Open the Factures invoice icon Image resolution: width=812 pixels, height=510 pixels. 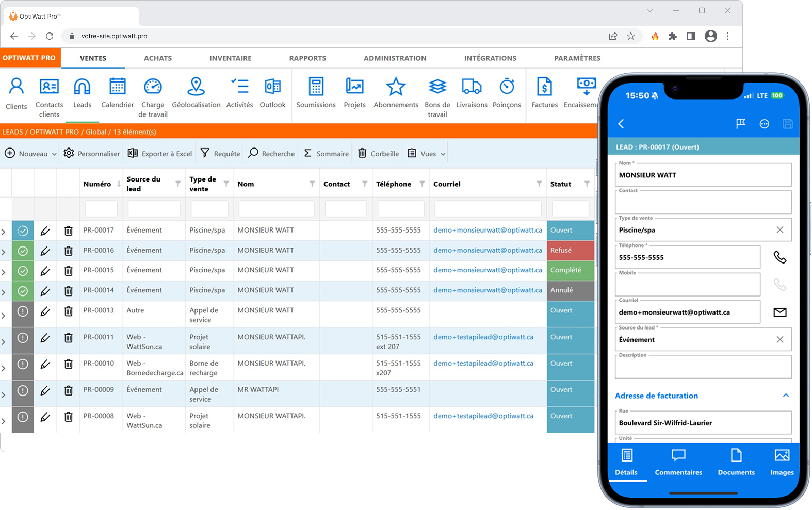(544, 86)
